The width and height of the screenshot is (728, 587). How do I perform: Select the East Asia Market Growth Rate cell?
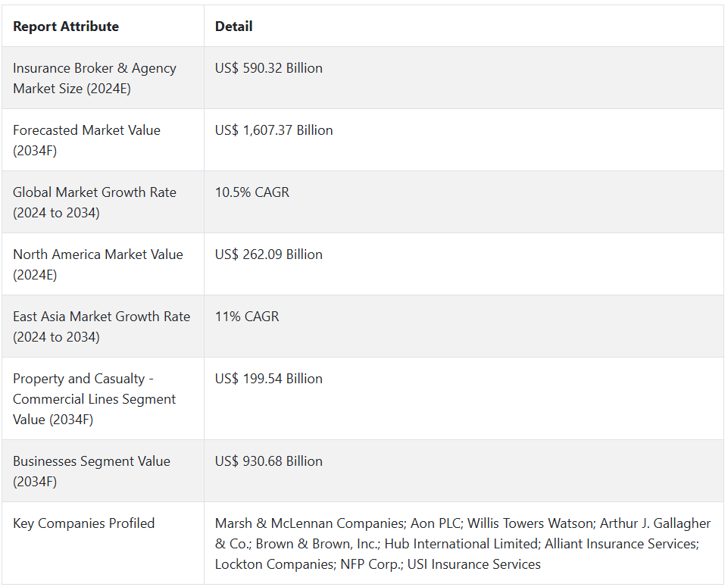tap(102, 326)
